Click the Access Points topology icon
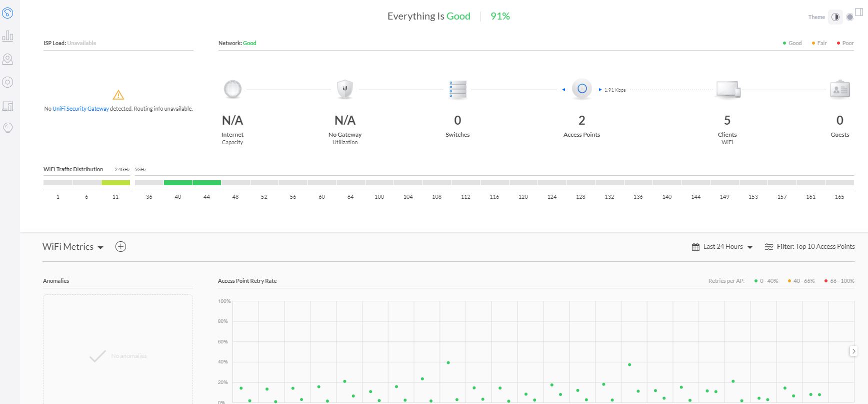 (581, 89)
